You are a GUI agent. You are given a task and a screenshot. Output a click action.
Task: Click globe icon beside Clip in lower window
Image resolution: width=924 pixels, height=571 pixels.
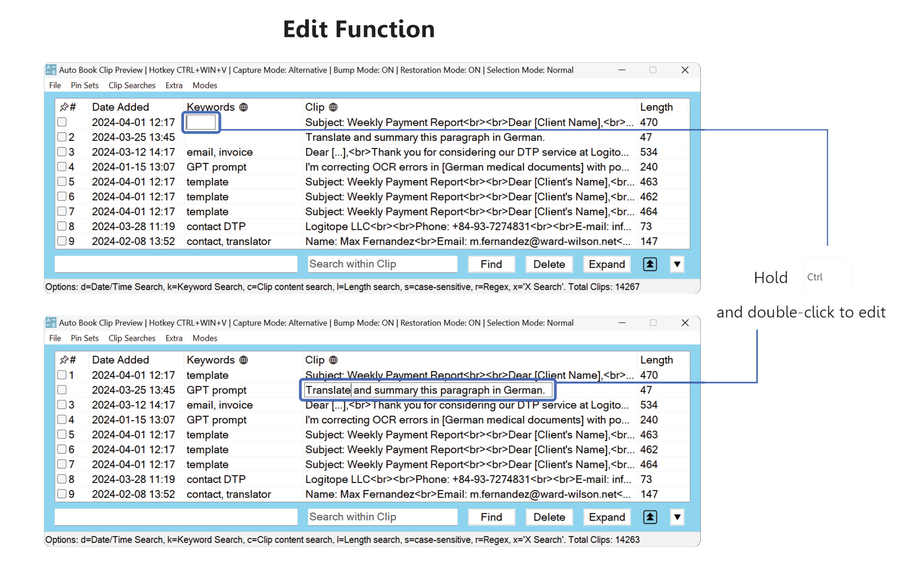tap(333, 360)
